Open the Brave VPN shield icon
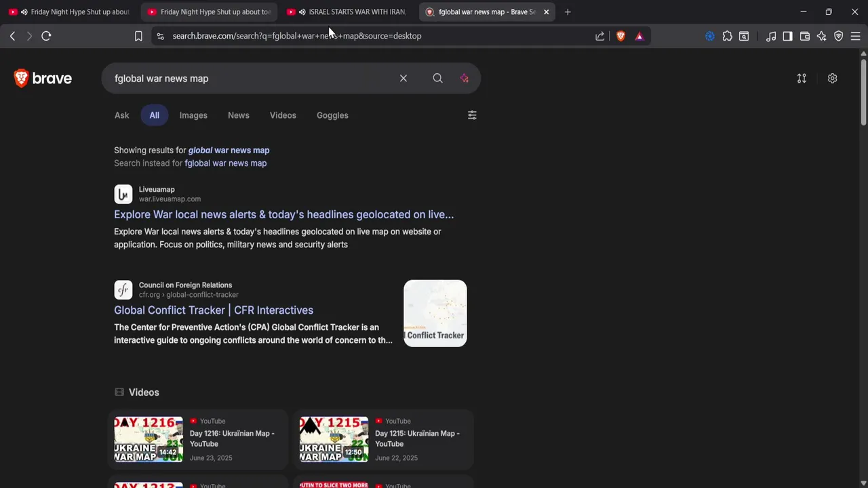Viewport: 868px width, 488px height. tap(839, 36)
